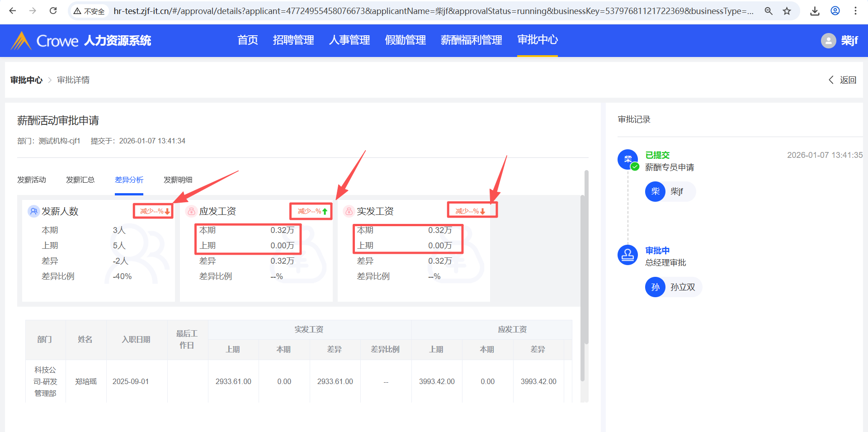Click the 发薪人数 people icon
This screenshot has width=868, height=432.
pos(34,211)
